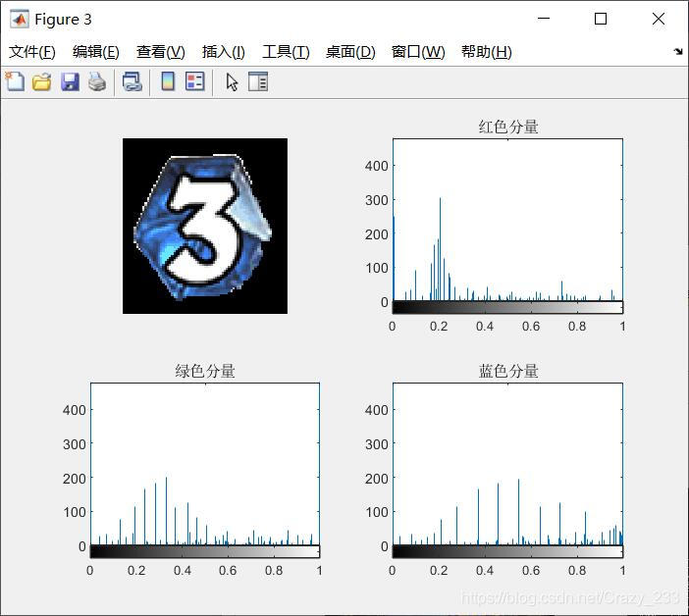Screen dimensions: 689x616
Task: Click the Link Plot toolbar icon
Action: pos(132,82)
